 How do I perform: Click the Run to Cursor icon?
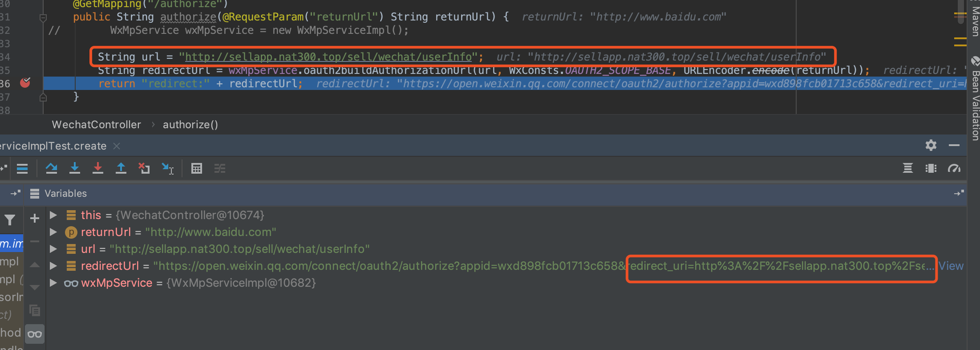(168, 168)
